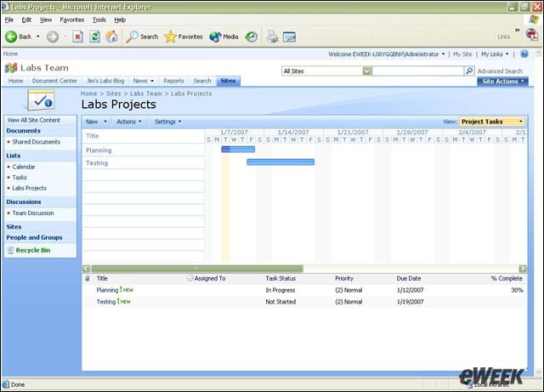Open the Edit menu
The image size is (544, 392).
tap(26, 20)
